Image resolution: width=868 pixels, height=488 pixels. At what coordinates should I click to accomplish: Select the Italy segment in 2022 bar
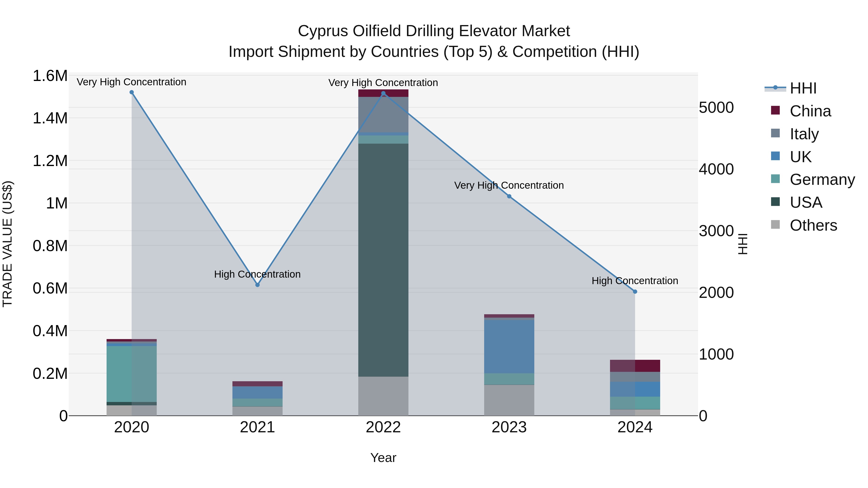[x=383, y=114]
